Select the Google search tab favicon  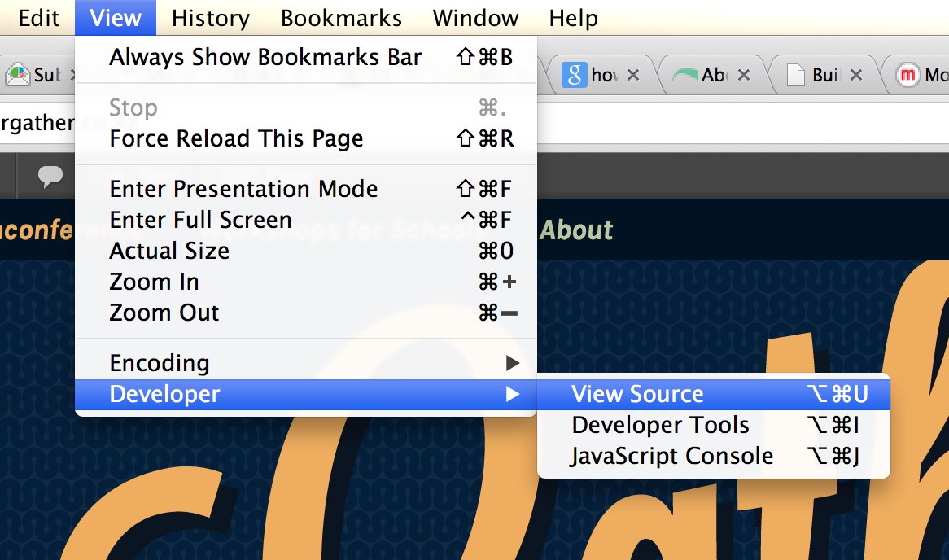click(x=574, y=75)
